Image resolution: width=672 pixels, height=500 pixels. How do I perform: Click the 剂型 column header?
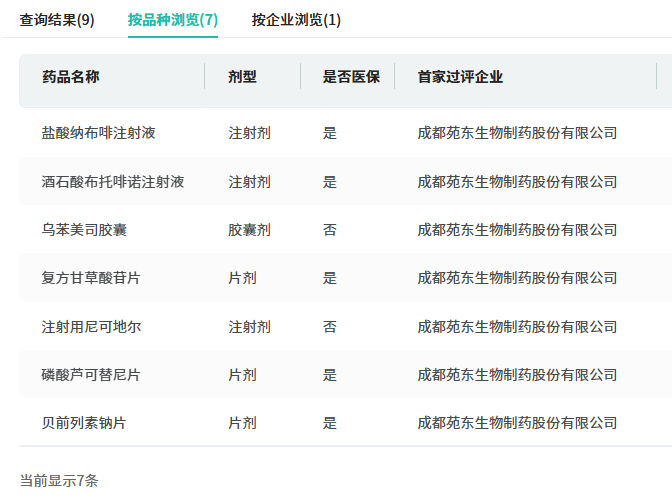(242, 77)
